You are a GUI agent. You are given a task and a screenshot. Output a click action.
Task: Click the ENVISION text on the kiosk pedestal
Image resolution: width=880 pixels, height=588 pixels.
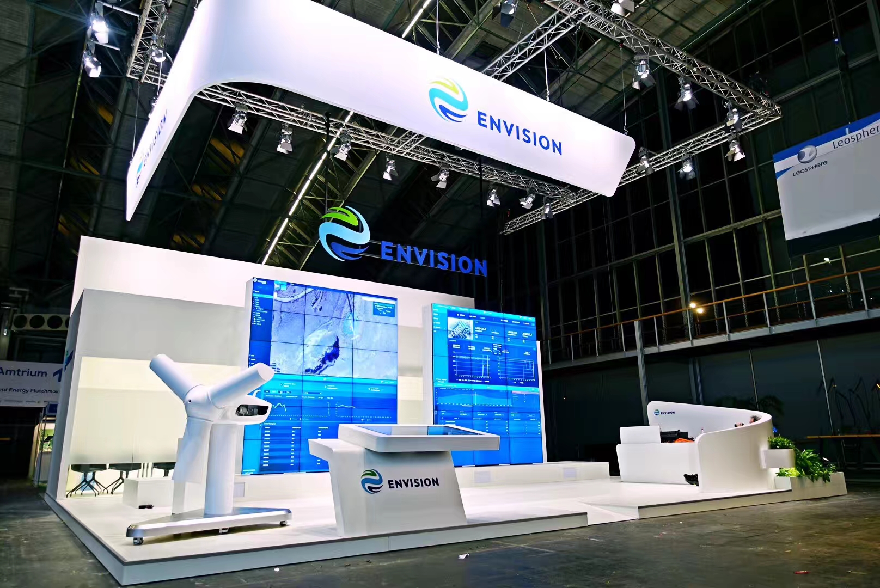click(x=413, y=482)
